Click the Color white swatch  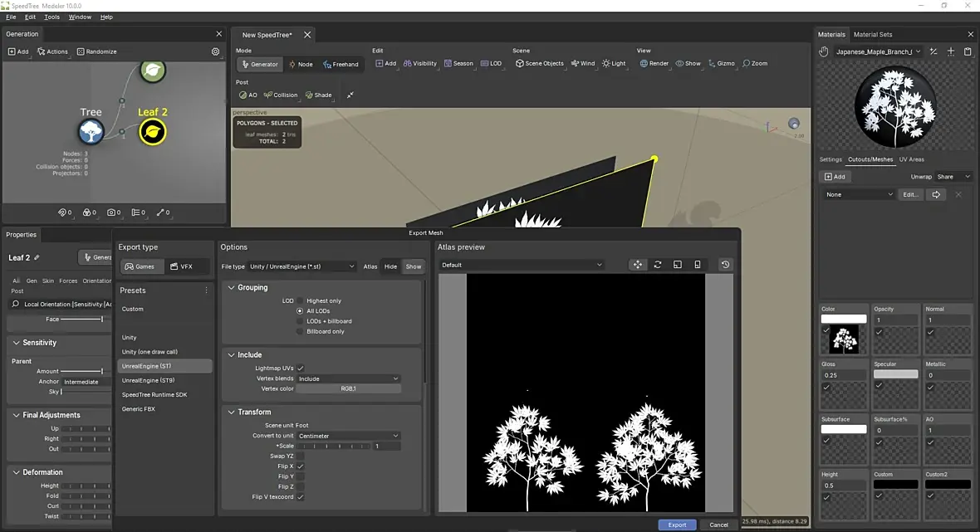tap(843, 319)
